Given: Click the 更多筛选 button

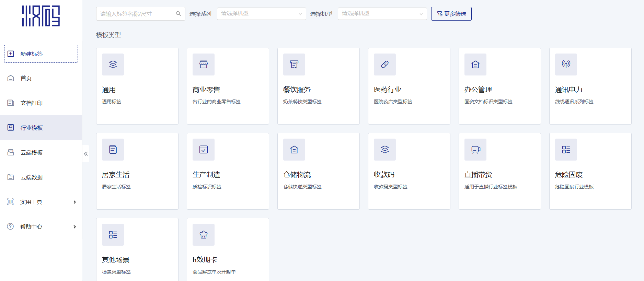Looking at the screenshot, I should pos(451,14).
